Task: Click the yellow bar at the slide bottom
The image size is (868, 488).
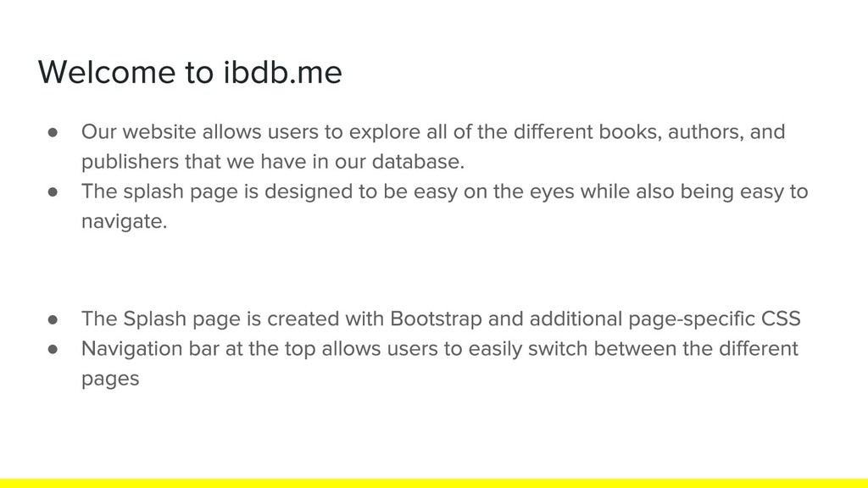Action: (434, 483)
